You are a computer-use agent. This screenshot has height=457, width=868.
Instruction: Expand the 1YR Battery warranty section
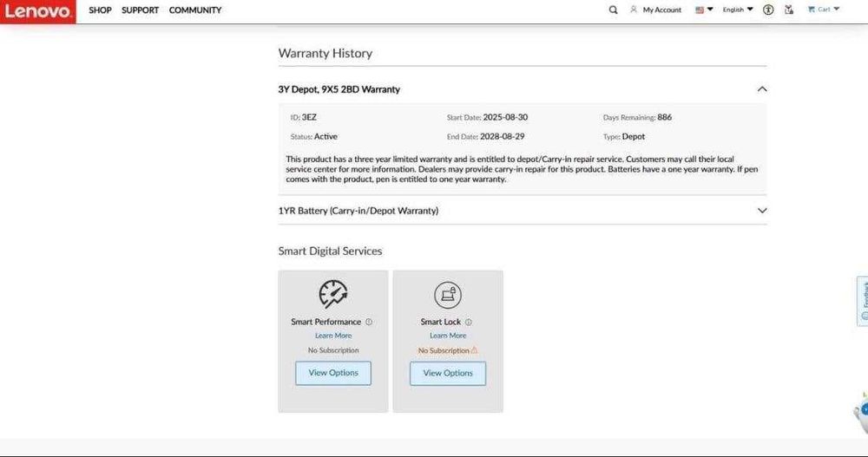[762, 210]
